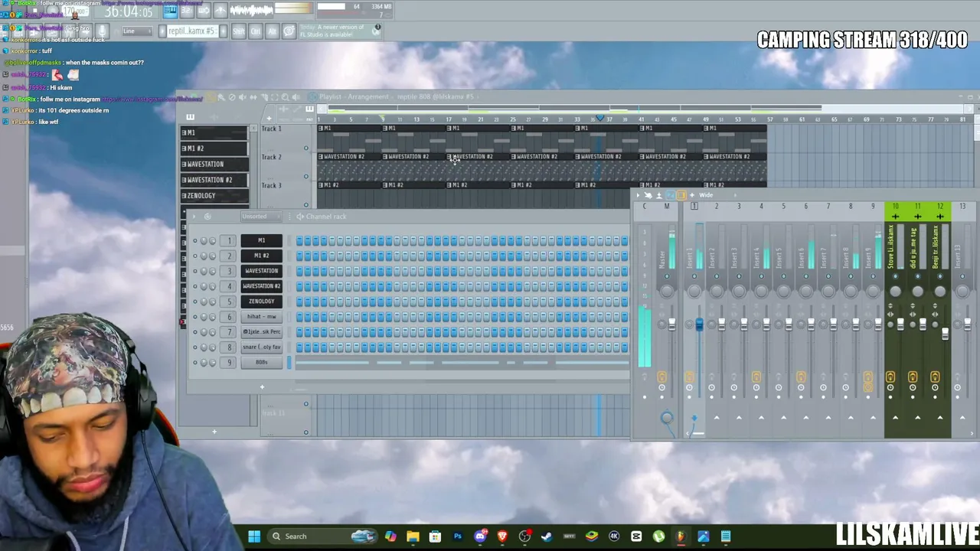The width and height of the screenshot is (980, 551).
Task: Click the arrow left of the pattern name
Action: click(162, 31)
